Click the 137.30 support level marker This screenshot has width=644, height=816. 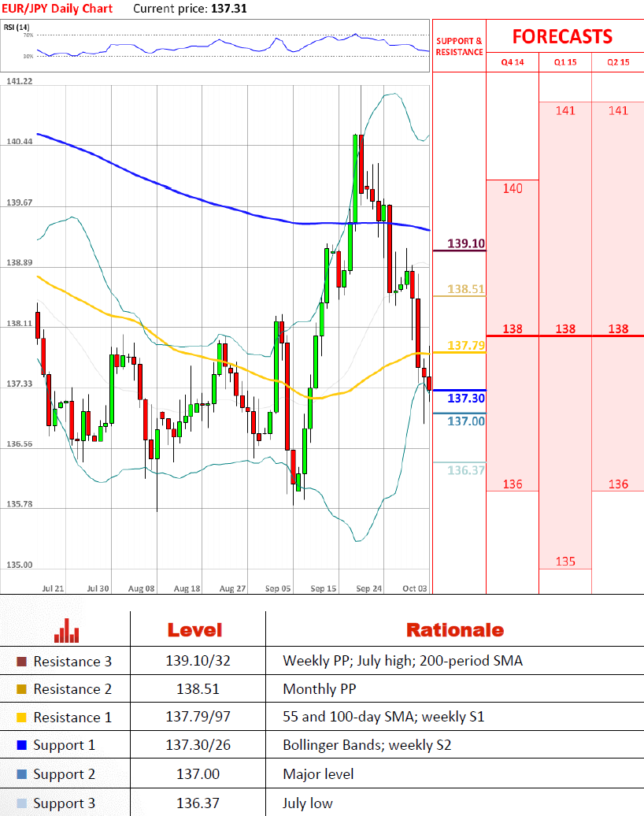tap(466, 398)
